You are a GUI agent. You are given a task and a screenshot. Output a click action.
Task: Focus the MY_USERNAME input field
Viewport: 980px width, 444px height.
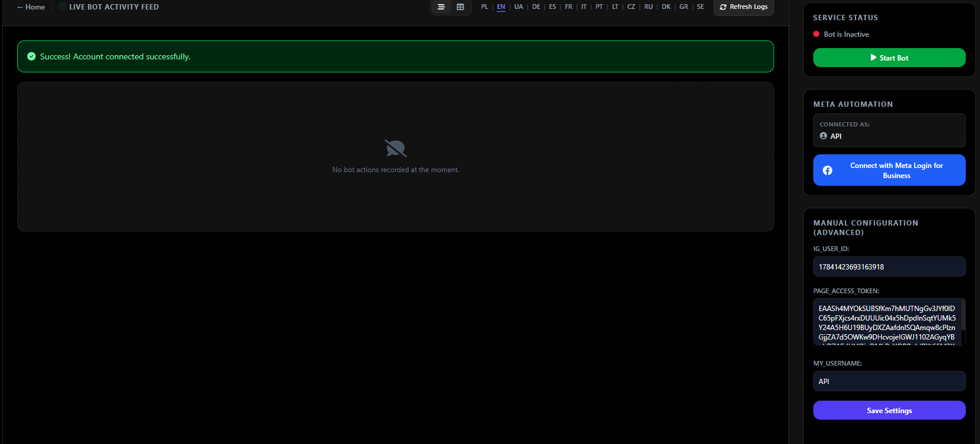(889, 381)
